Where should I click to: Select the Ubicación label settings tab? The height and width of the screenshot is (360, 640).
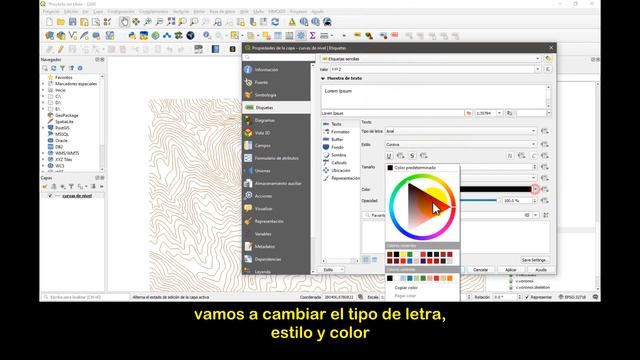tap(340, 171)
